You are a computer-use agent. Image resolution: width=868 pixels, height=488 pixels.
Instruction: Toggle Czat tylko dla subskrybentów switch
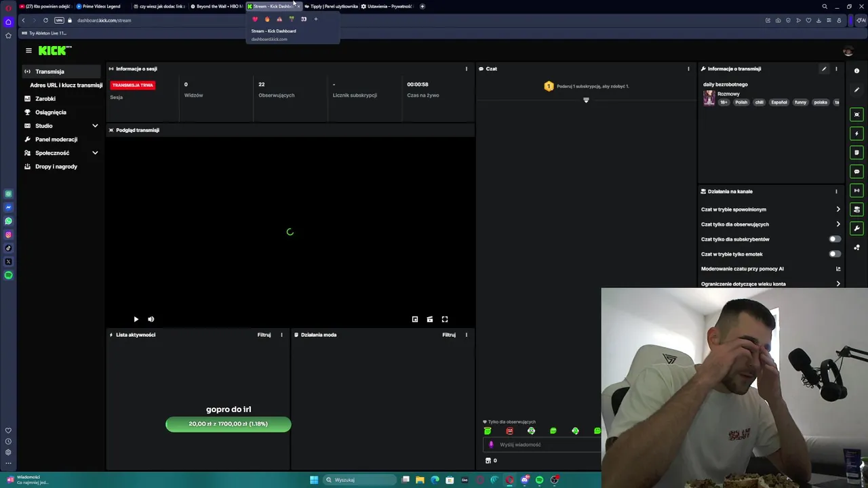[x=835, y=239]
